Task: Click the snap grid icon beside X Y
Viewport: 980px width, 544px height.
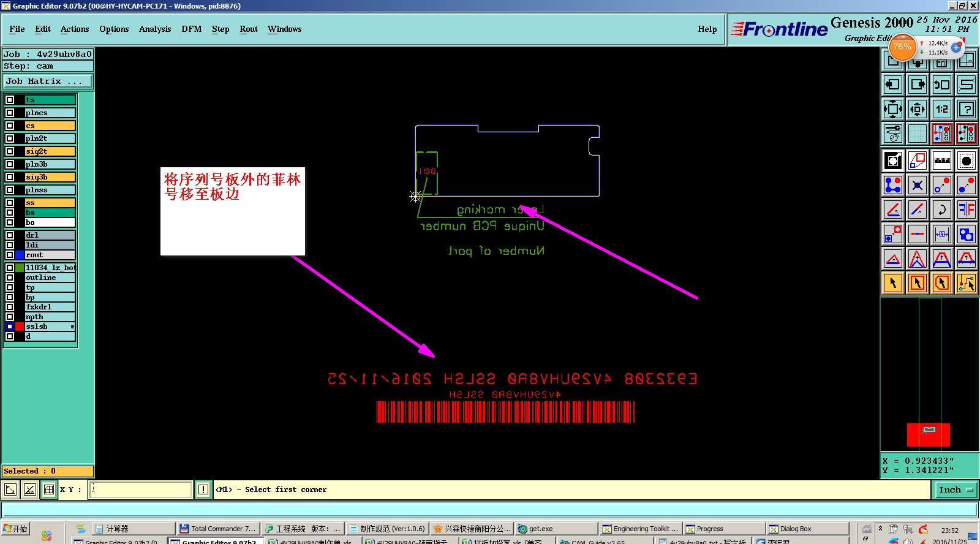Action: tap(49, 489)
